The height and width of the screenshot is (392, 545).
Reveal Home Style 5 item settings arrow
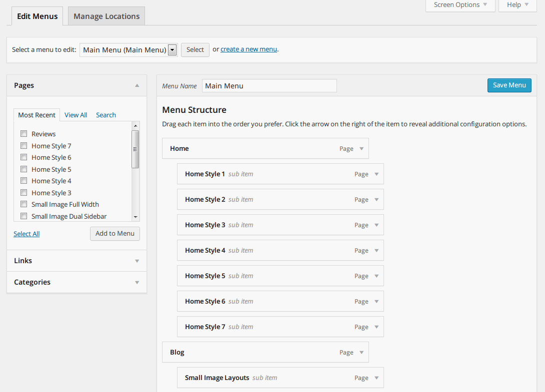coord(376,276)
